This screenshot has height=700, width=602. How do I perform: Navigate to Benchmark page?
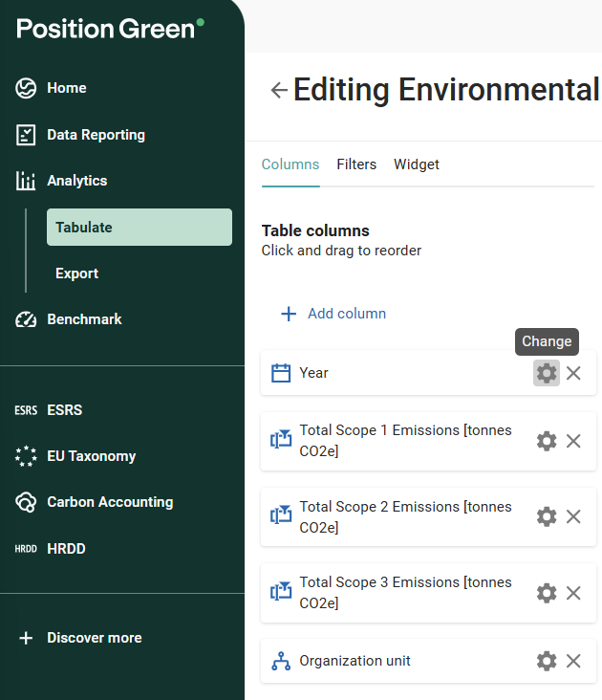coord(84,319)
